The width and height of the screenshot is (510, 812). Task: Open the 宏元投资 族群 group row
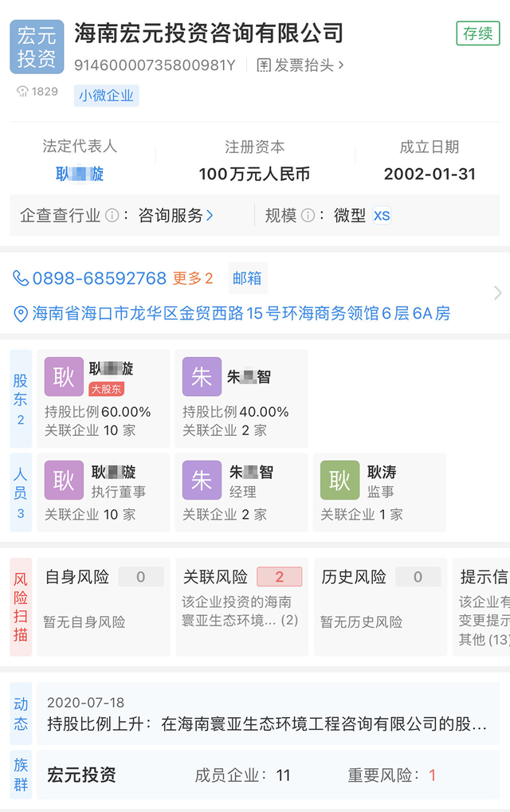(x=269, y=775)
